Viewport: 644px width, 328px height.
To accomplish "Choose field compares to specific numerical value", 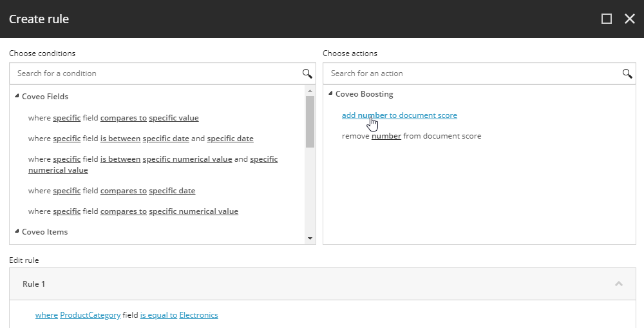I will 133,211.
